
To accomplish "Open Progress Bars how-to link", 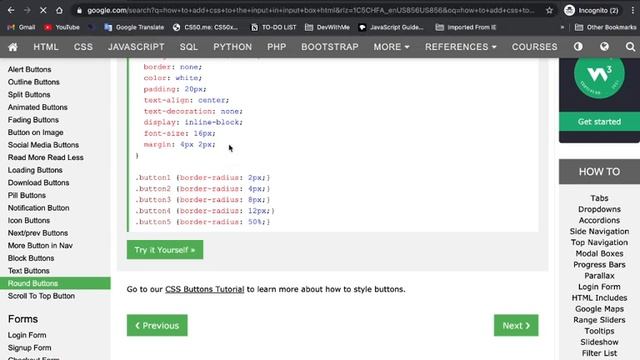I will (599, 264).
